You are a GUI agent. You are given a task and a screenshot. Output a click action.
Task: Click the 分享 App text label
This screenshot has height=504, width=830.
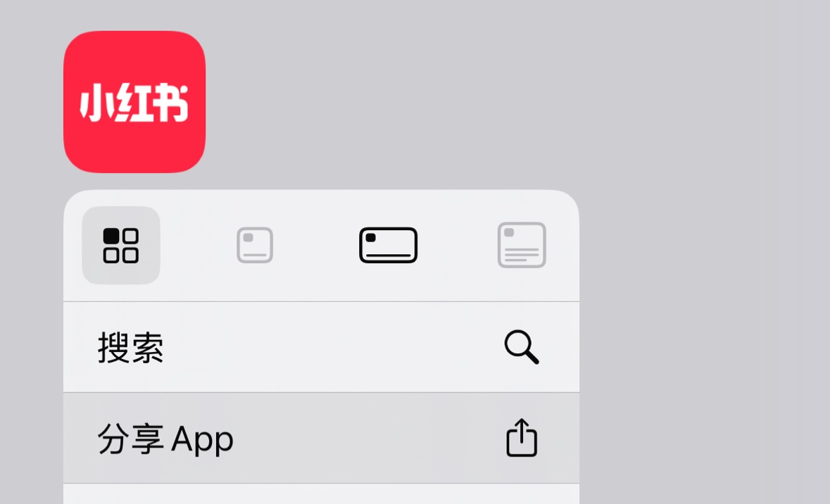(x=165, y=439)
